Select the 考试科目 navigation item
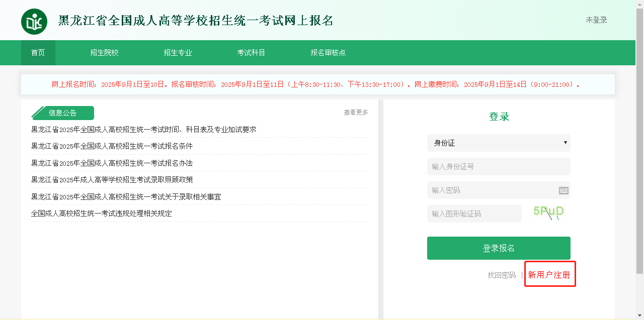This screenshot has width=644, height=320. coord(251,53)
